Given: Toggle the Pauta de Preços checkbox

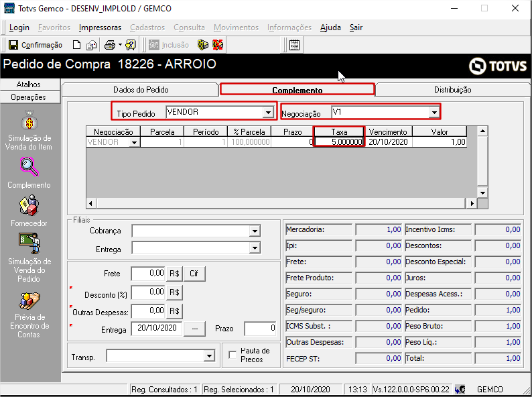Looking at the screenshot, I should coord(232,355).
